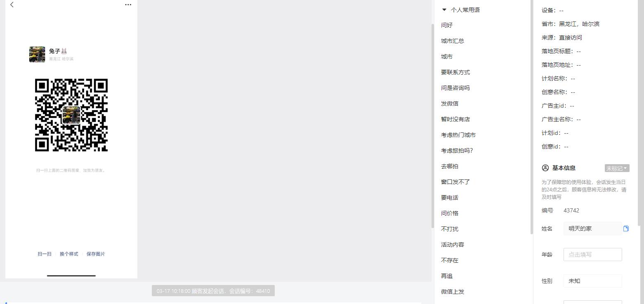644x304 pixels.
Task: Click the 来源: 直接访问 row
Action: [x=562, y=38]
